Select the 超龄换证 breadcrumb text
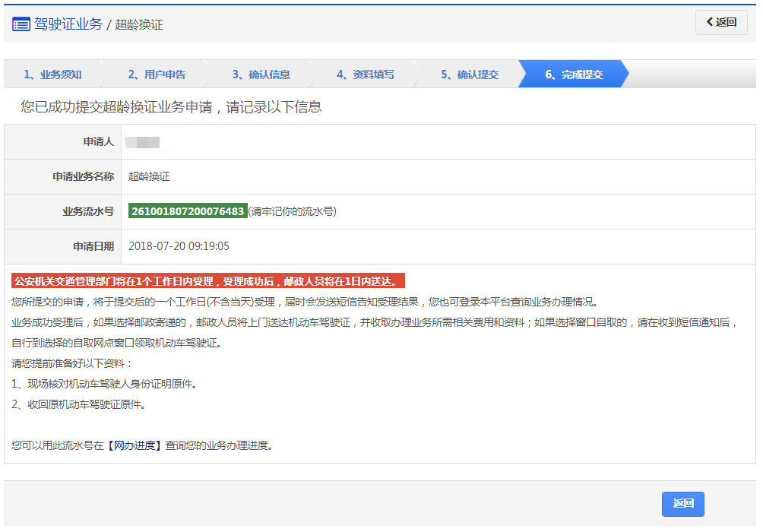Image resolution: width=763 pixels, height=532 pixels. [139, 25]
